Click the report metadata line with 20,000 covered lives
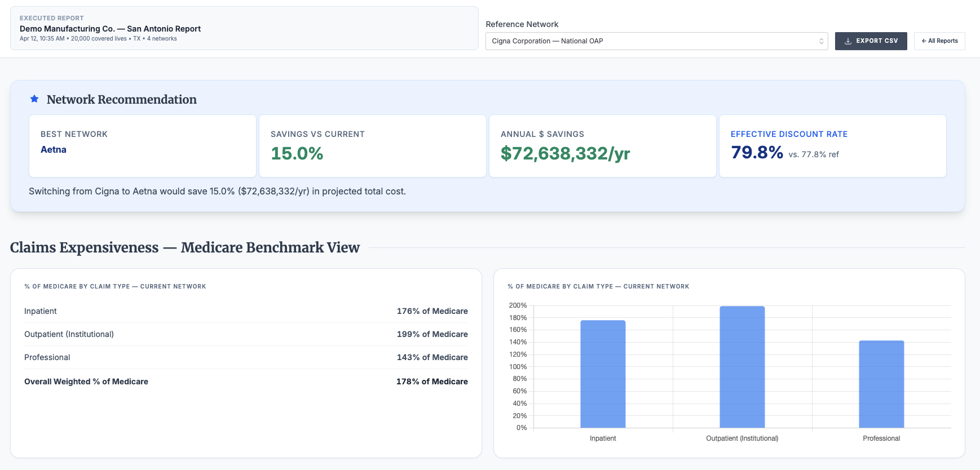Viewport: 980px width, 470px height. tap(98, 39)
